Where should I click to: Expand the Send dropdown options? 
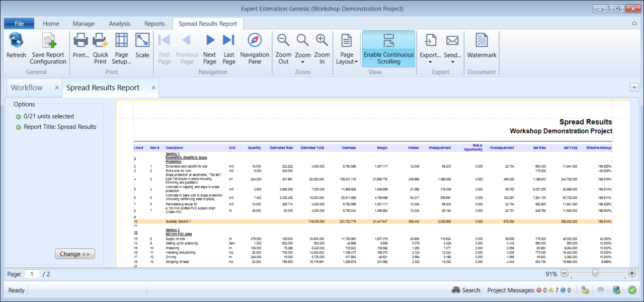tap(452, 48)
